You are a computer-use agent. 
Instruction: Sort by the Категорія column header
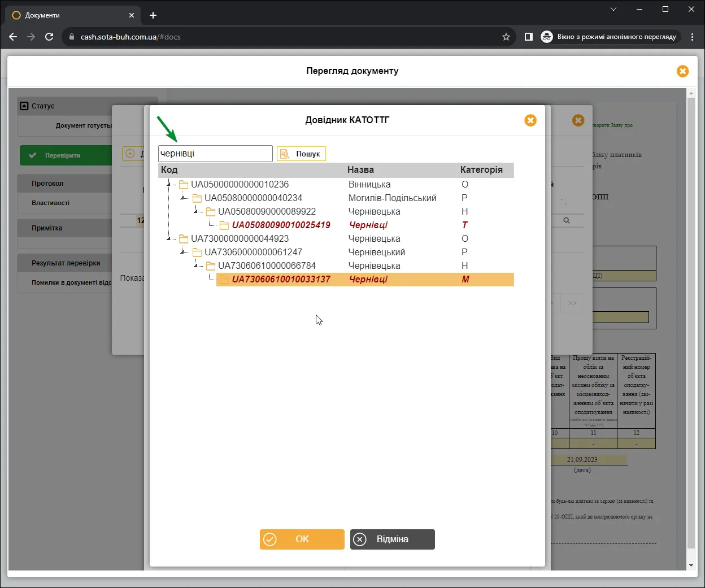tap(481, 170)
